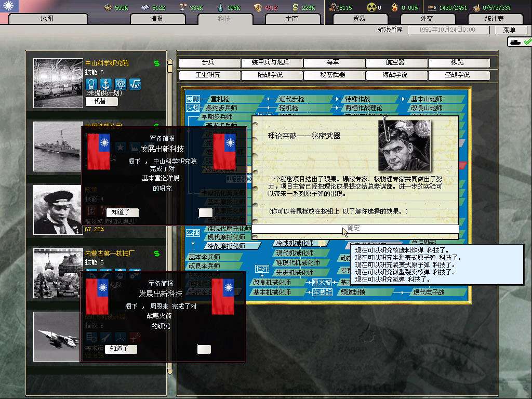
Task: Click the blank button in 战略火箭 popup
Action: coord(204,349)
